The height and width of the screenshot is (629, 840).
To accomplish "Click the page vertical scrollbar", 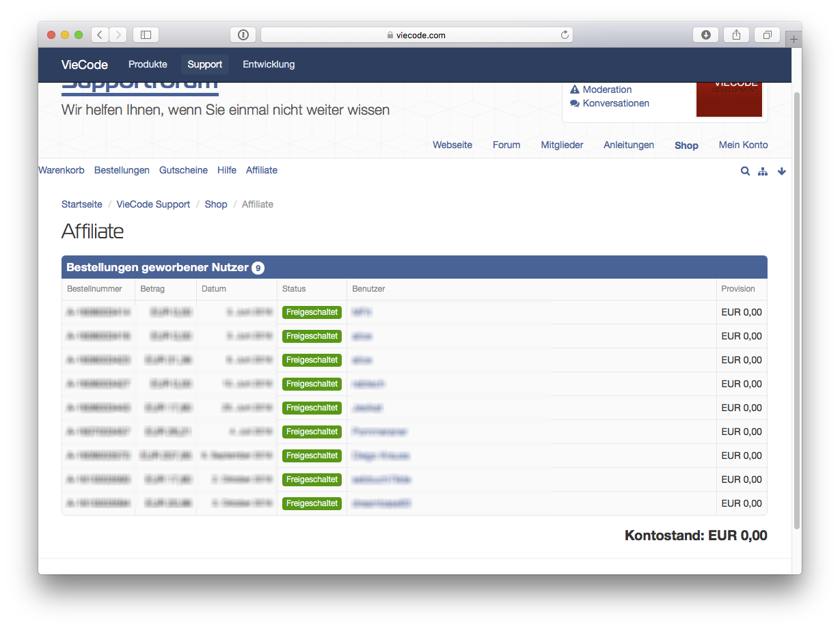I will pyautogui.click(x=796, y=307).
